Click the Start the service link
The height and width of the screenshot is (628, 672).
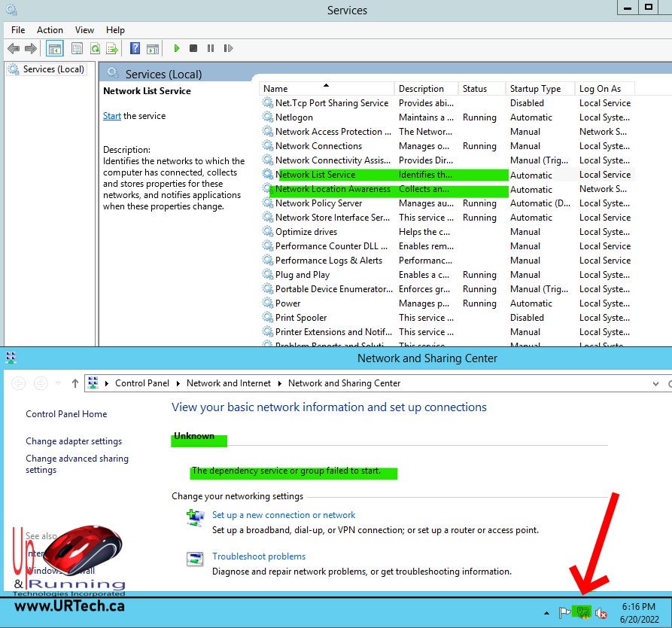(x=111, y=116)
